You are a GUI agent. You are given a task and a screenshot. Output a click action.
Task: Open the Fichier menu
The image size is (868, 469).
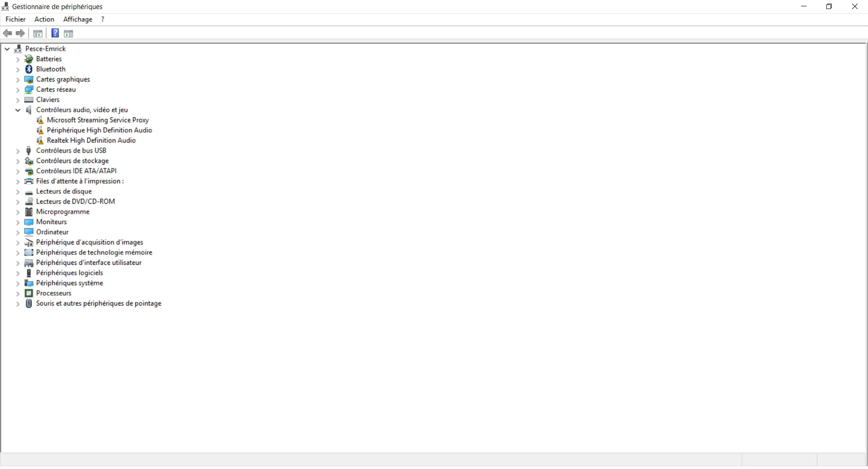coord(15,19)
